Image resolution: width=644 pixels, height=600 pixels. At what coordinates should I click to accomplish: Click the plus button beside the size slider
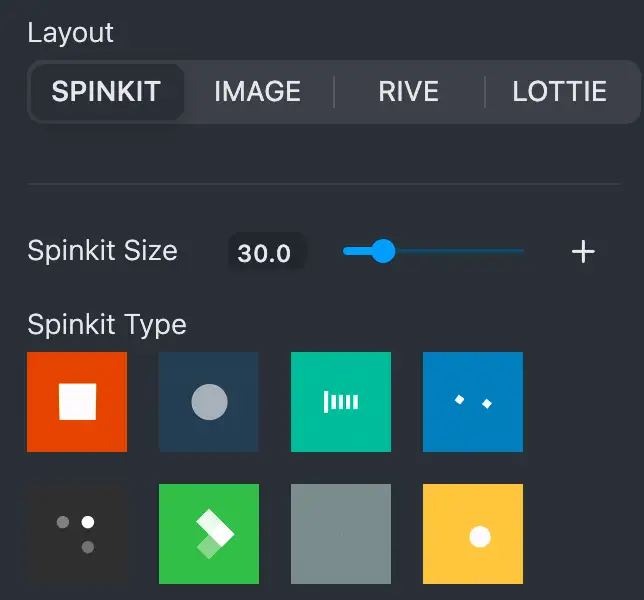coord(583,252)
